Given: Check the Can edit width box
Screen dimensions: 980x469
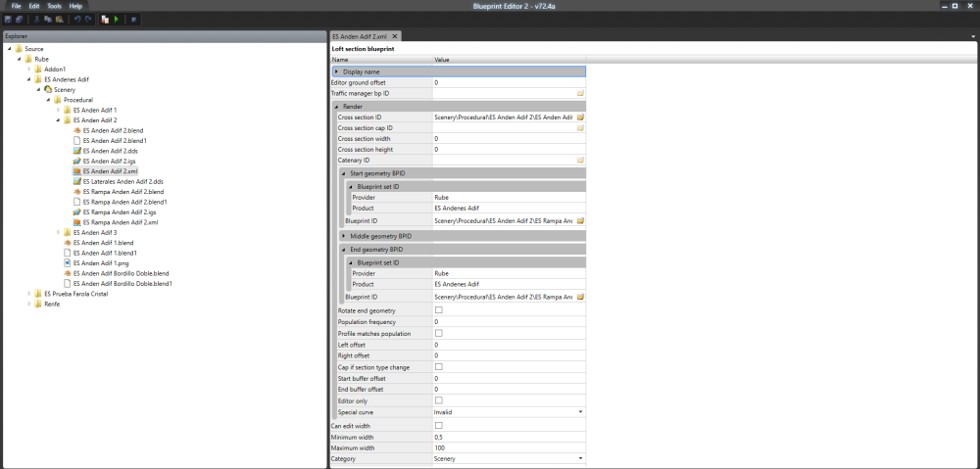Looking at the screenshot, I should 438,426.
